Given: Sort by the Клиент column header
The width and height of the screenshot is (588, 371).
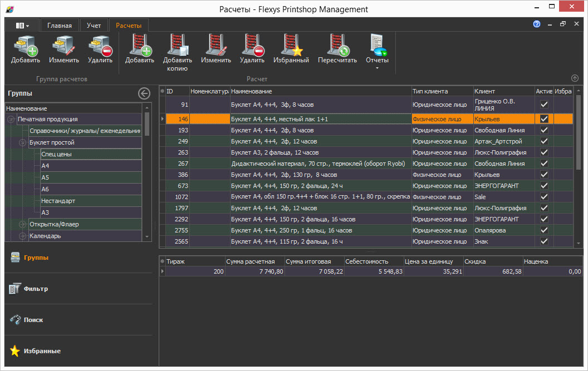Looking at the screenshot, I should (x=504, y=91).
